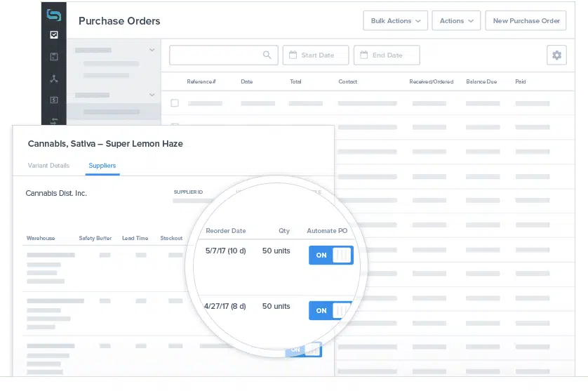Open the Bulk Actions dropdown
Image resolution: width=588 pixels, height=391 pixels.
[395, 21]
